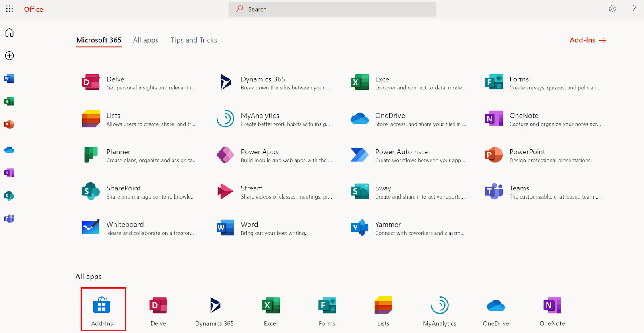Open Word from the left sidebar
The width and height of the screenshot is (644, 333).
(9, 79)
